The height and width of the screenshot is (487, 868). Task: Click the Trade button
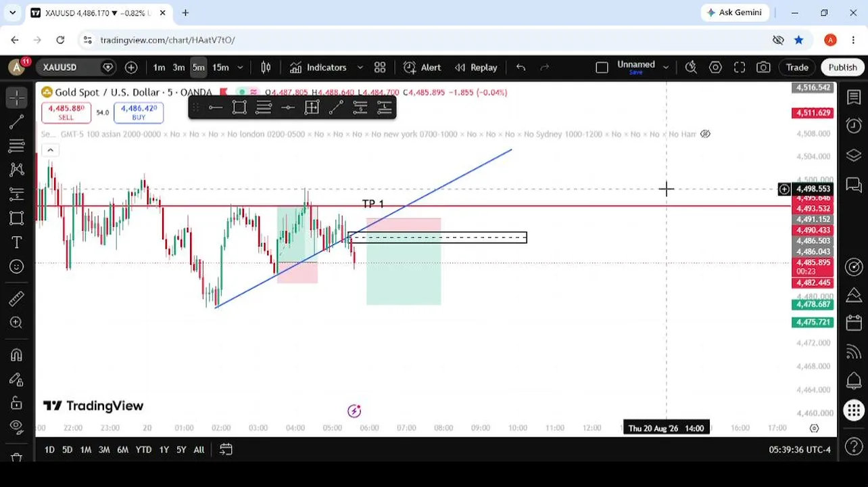[x=797, y=68]
